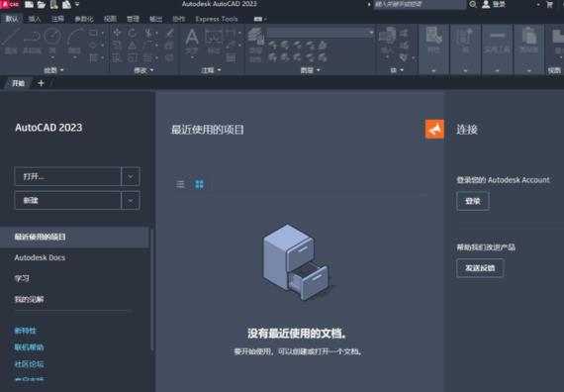The height and width of the screenshot is (392, 564).
Task: Select the Ellipse tool in Draw panel
Action: point(93,45)
